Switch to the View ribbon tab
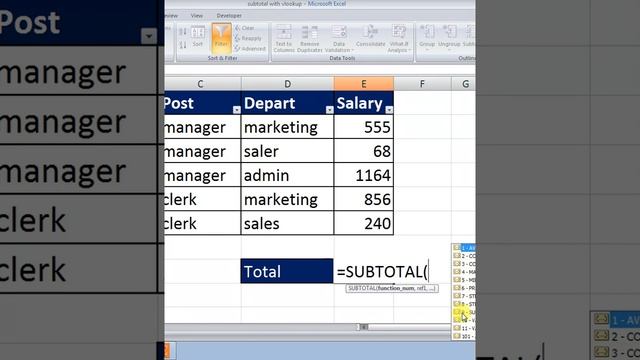This screenshot has height=360, width=640. coord(197,16)
